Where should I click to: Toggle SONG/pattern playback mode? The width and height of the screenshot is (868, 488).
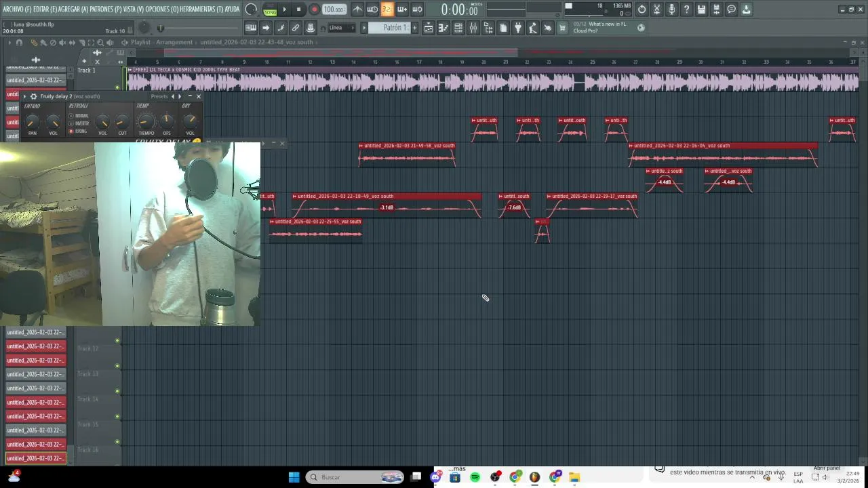click(270, 9)
